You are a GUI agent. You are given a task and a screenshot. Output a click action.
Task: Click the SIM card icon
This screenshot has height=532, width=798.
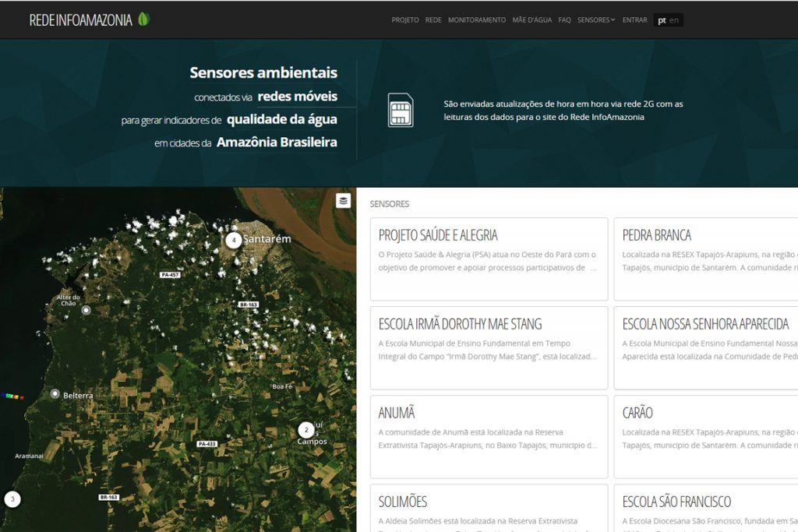(x=401, y=110)
